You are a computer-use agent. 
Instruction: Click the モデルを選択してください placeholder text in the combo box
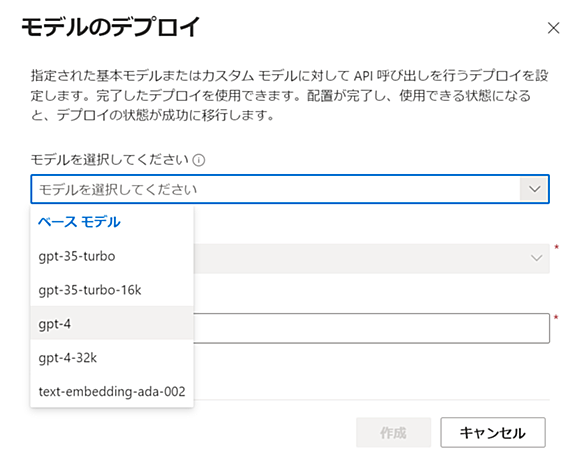point(118,190)
